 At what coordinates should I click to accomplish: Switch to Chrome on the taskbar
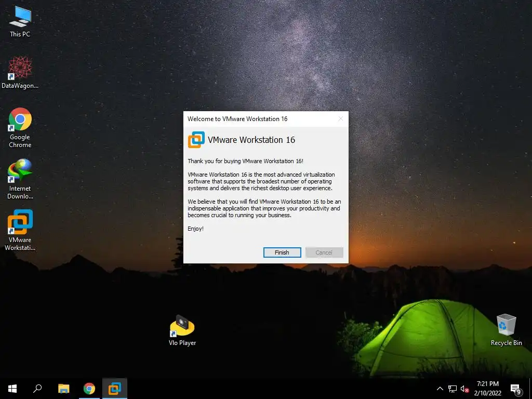(x=89, y=389)
